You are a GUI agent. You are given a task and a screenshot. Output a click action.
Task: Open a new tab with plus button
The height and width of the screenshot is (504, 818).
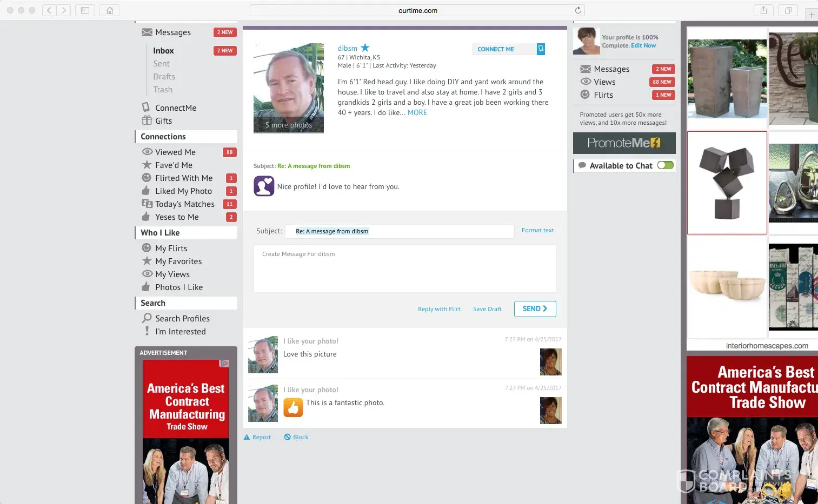(x=812, y=15)
